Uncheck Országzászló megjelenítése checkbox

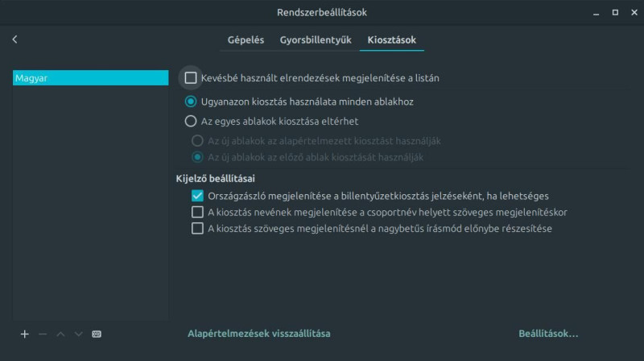point(197,196)
